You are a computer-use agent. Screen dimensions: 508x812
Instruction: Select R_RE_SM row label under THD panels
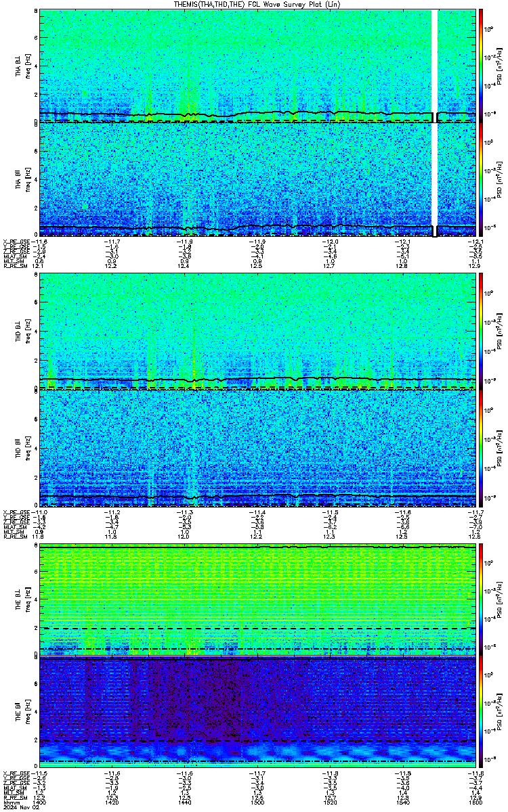(x=14, y=537)
